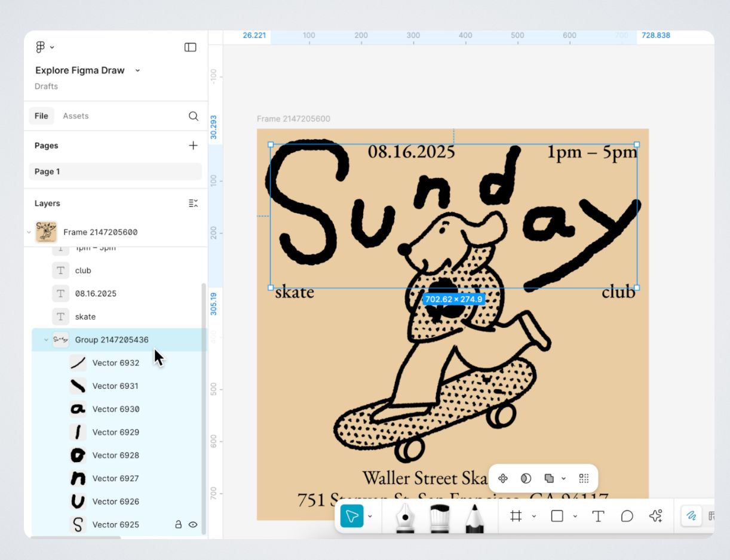Select the Group 2147205436 layer

[x=117, y=340]
